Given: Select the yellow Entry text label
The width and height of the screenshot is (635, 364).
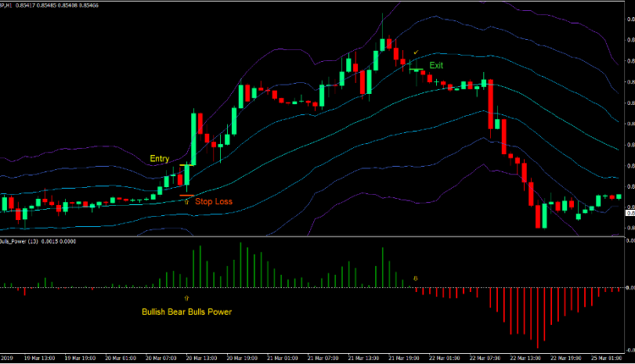Looking at the screenshot, I should tap(159, 158).
